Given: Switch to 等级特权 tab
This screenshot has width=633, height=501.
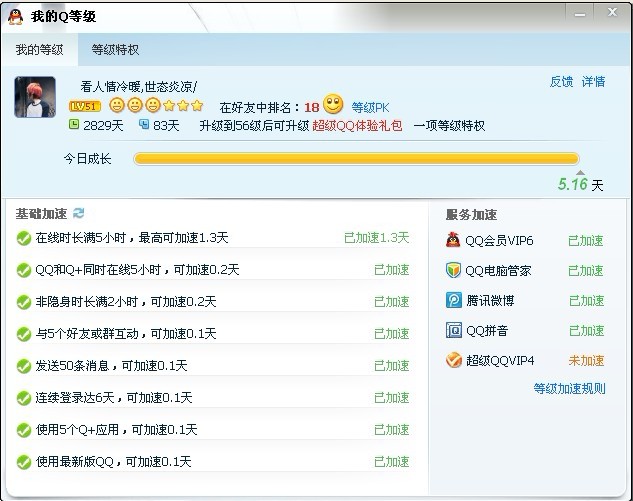Looking at the screenshot, I should pyautogui.click(x=115, y=50).
